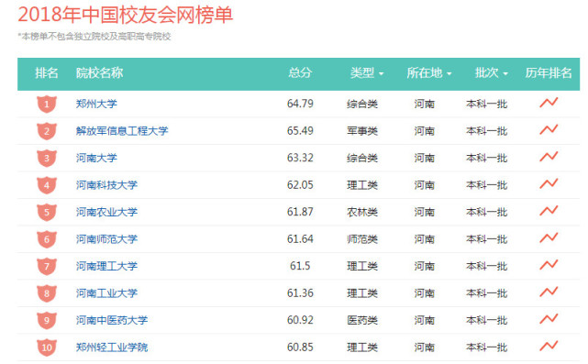This screenshot has height=364, width=588.
Task: Click the score 61.36
Action: [x=300, y=292]
